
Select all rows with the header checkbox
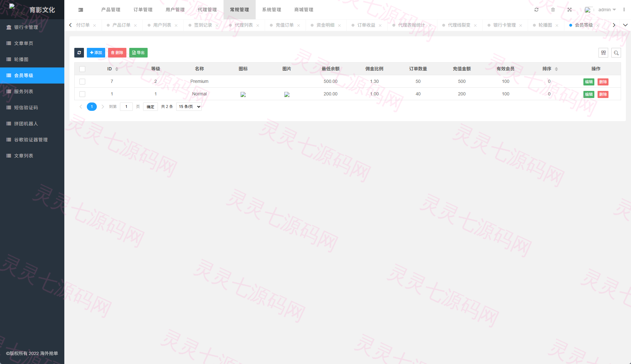(x=82, y=69)
